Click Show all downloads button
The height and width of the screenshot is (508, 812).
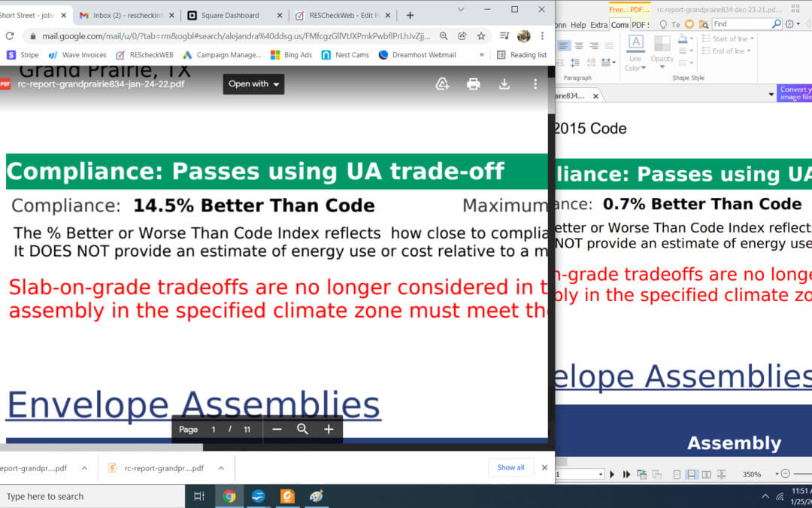(x=511, y=467)
